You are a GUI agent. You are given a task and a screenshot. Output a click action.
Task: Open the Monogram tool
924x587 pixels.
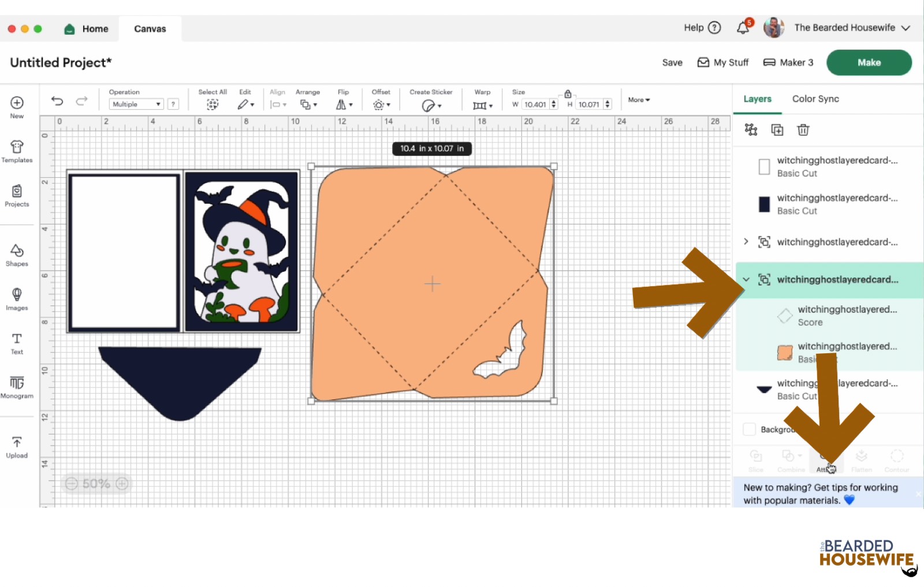pos(17,387)
